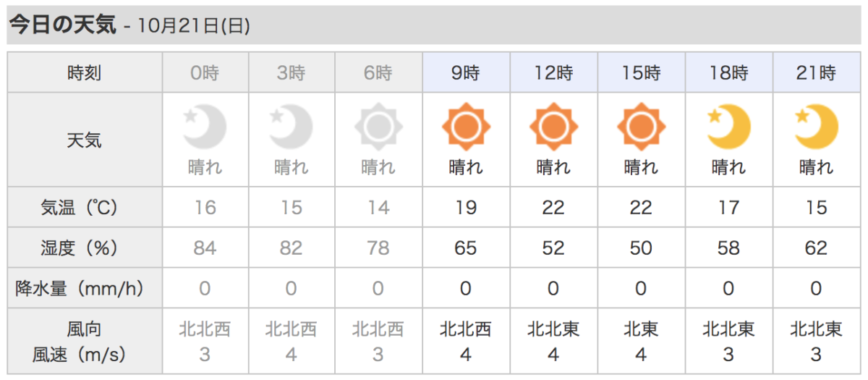Click the 時刻 row header cell
This screenshot has width=868, height=380.
click(x=85, y=72)
